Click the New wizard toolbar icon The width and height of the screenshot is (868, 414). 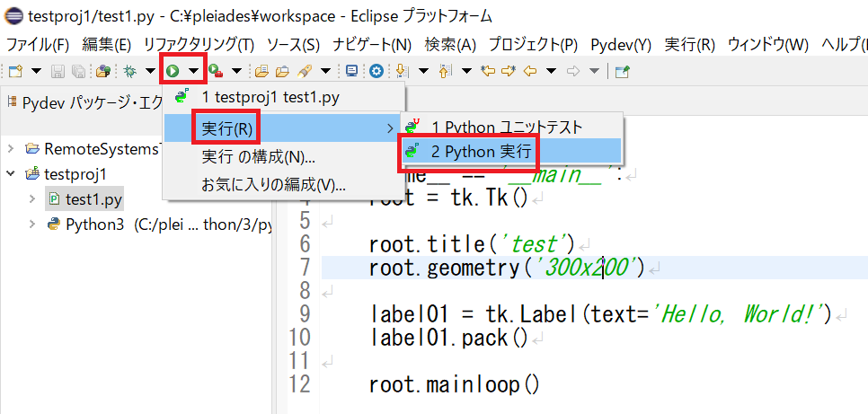16,71
